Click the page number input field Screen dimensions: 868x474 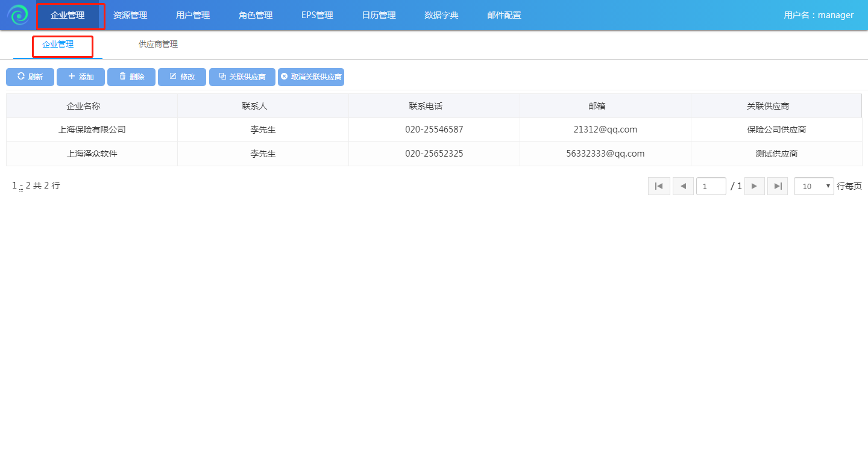tap(711, 186)
